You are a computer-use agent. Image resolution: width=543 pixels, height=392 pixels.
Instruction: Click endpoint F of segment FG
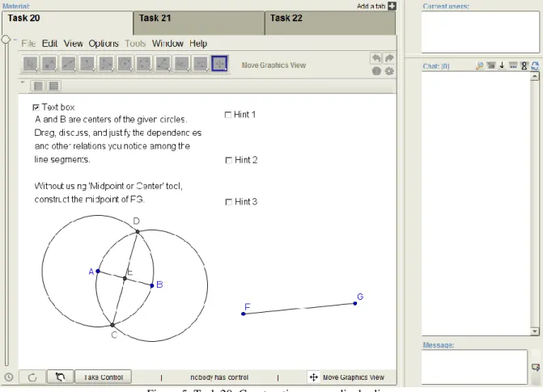click(244, 314)
